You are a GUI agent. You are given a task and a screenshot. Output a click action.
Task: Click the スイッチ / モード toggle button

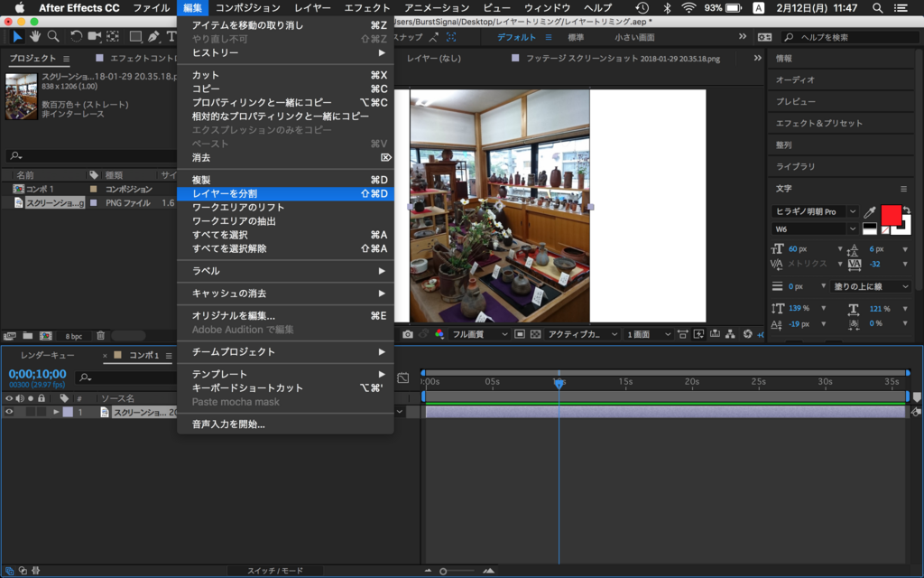275,571
